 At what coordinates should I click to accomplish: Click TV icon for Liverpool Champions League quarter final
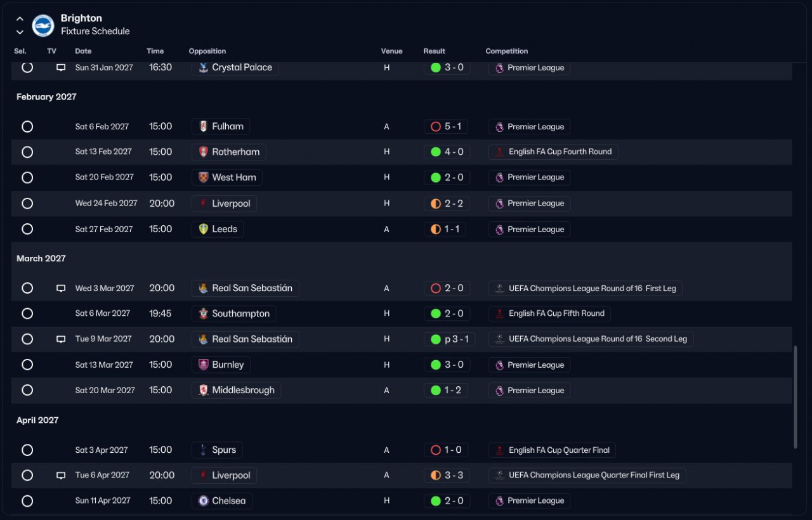point(61,475)
